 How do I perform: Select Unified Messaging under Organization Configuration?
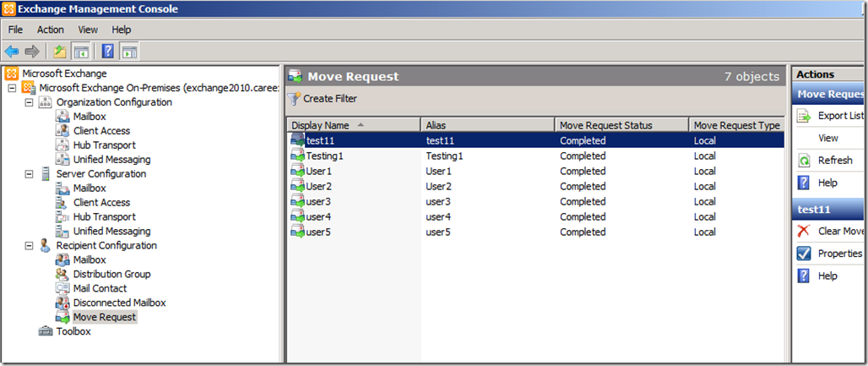click(111, 160)
